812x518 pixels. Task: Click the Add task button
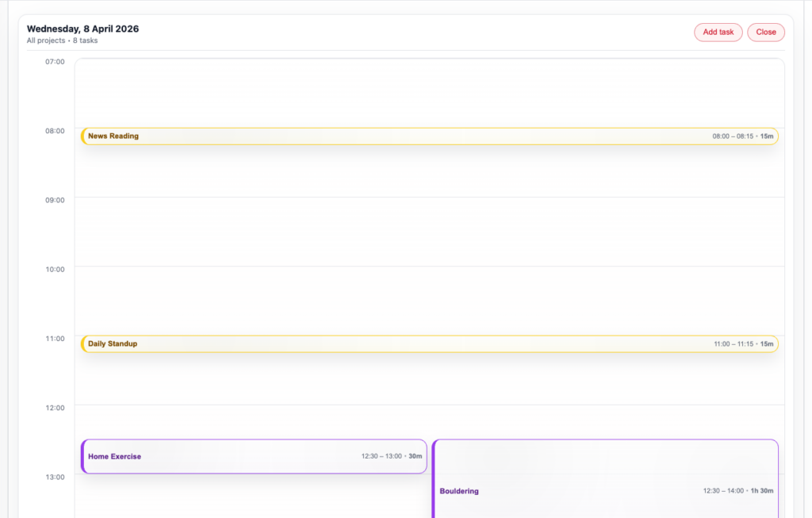coord(718,33)
